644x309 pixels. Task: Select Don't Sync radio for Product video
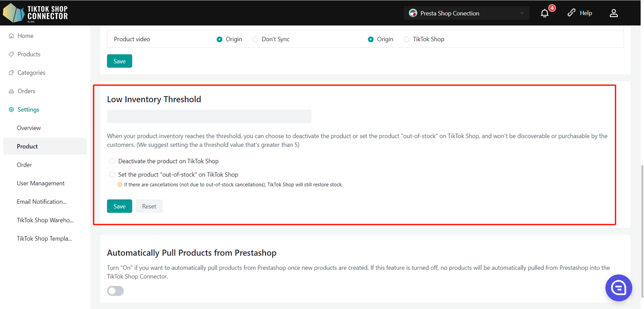pos(256,39)
